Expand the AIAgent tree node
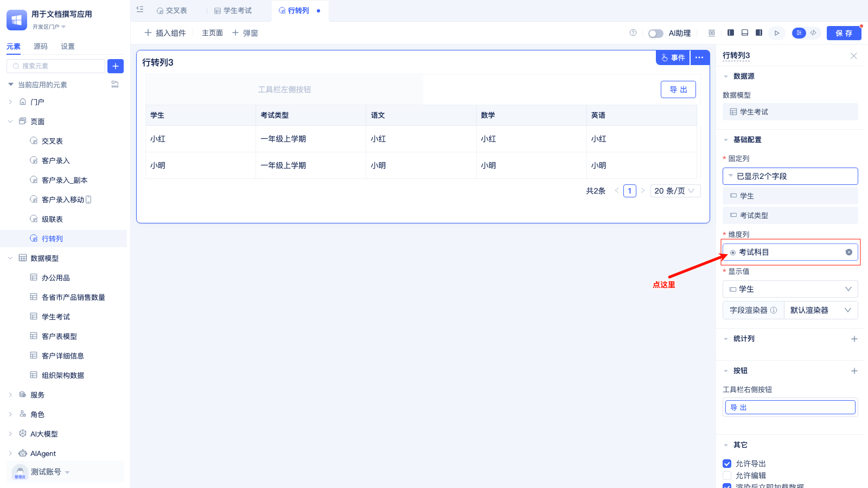The width and height of the screenshot is (868, 488). 10,453
